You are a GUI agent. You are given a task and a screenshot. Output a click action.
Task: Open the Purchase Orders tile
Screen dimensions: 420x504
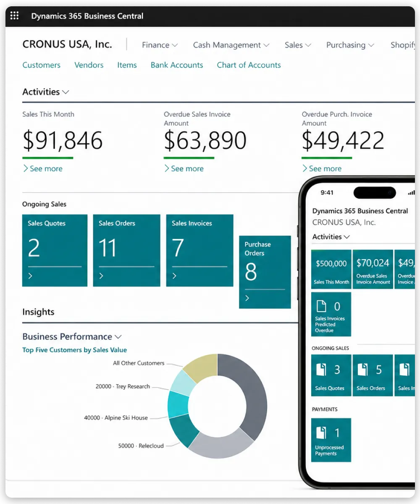pos(265,272)
